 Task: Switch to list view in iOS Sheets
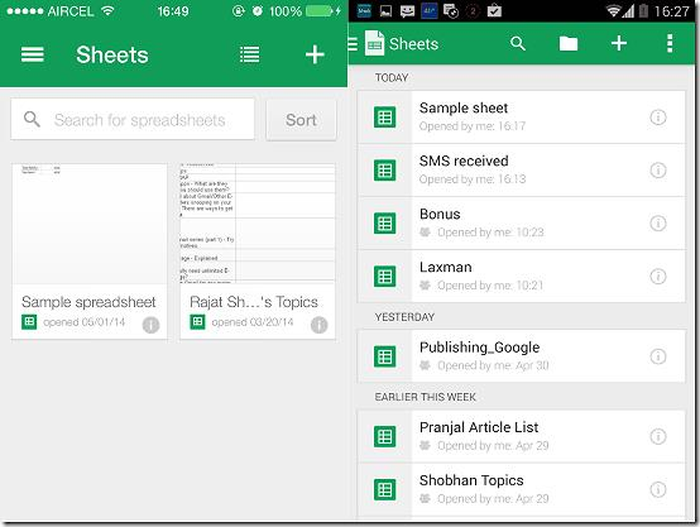tap(250, 55)
